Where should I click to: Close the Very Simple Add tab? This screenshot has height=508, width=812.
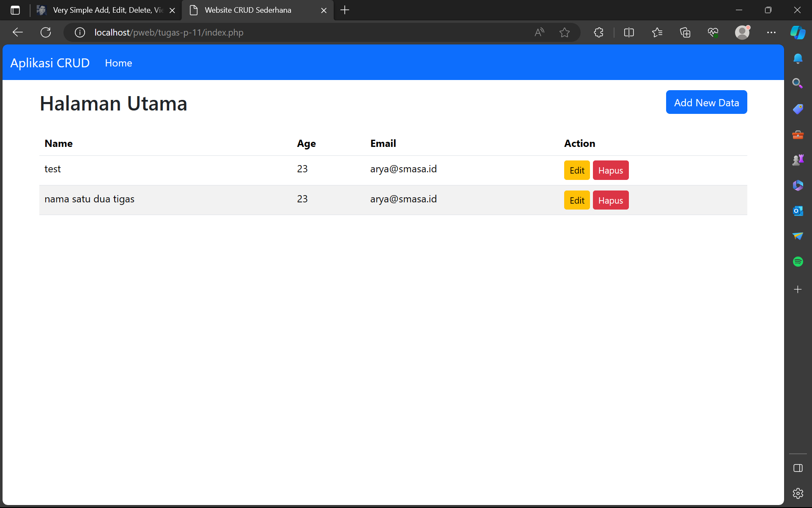click(x=172, y=11)
